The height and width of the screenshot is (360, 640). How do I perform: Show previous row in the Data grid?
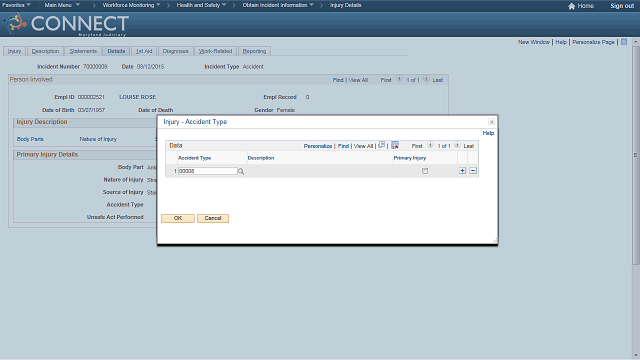click(430, 145)
